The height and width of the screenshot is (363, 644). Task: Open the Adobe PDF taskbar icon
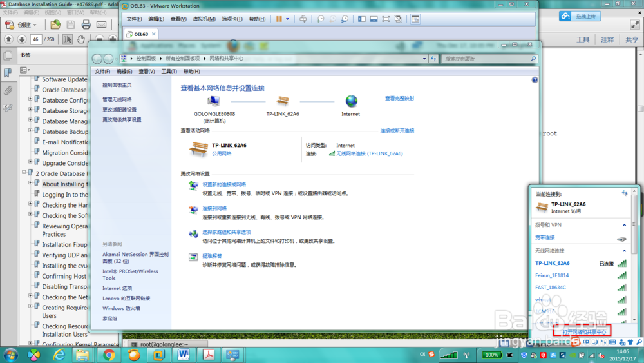(x=209, y=355)
